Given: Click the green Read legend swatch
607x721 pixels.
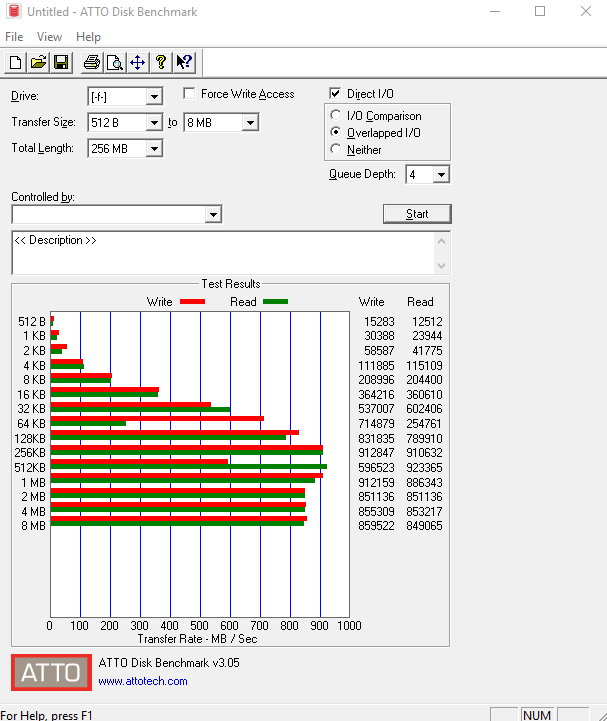Looking at the screenshot, I should point(275,302).
